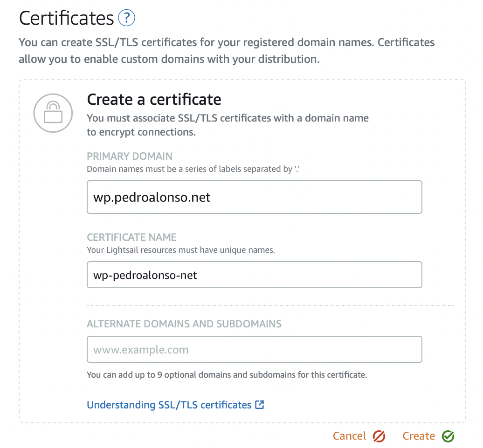Click the PRIMARY DOMAIN section label
Screen dimensions: 483x448
click(129, 156)
